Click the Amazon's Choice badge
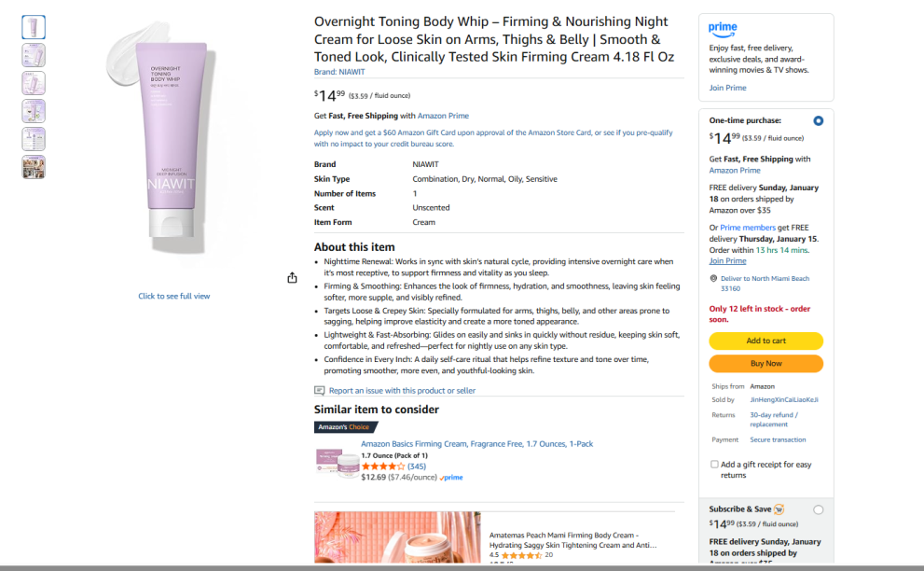The image size is (924, 571). [345, 427]
